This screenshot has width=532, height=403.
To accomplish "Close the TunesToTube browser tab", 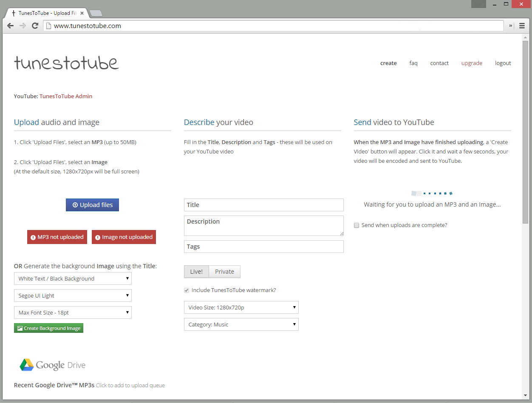I will [x=82, y=13].
